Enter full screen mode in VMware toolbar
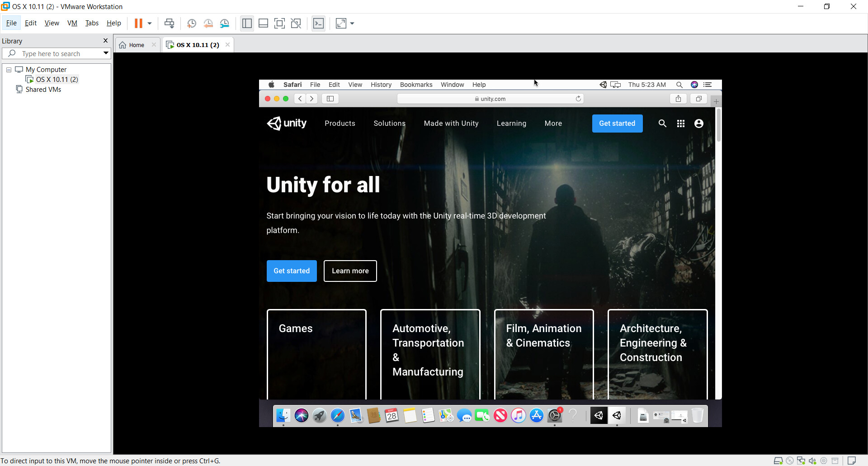The height and width of the screenshot is (466, 868). [x=280, y=24]
